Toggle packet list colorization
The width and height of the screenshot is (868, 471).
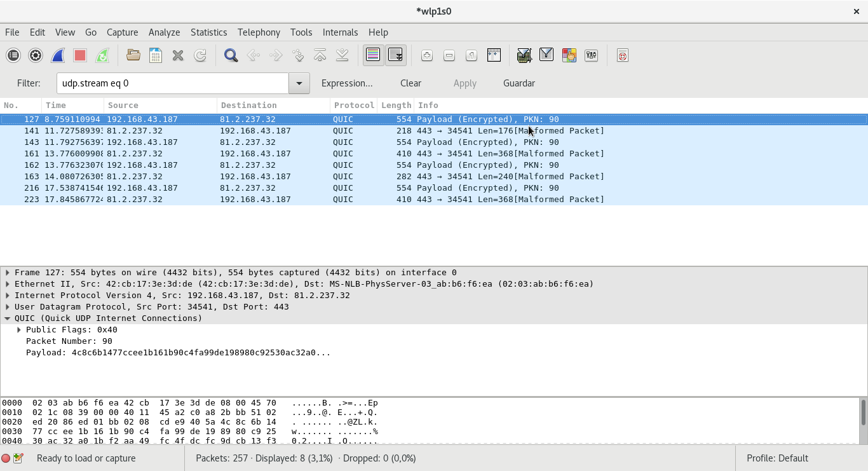pyautogui.click(x=373, y=55)
